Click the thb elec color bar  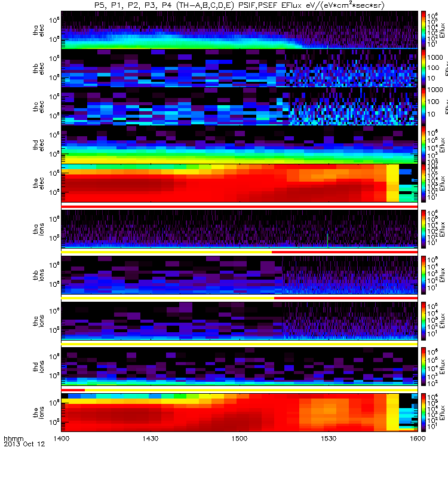point(424,68)
